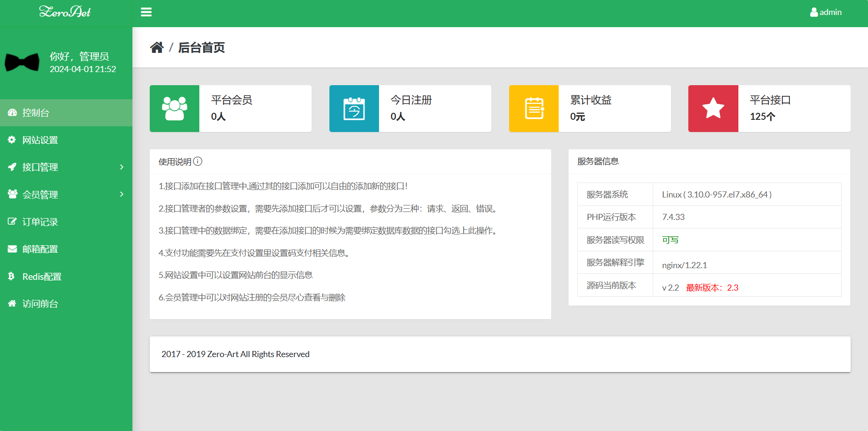Click the PHP运行版本 label cell
This screenshot has height=431, width=868.
(x=615, y=217)
